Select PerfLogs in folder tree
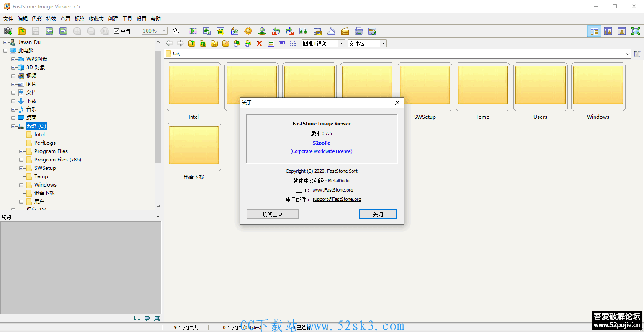Viewport: 644px width, 332px height. click(x=45, y=143)
